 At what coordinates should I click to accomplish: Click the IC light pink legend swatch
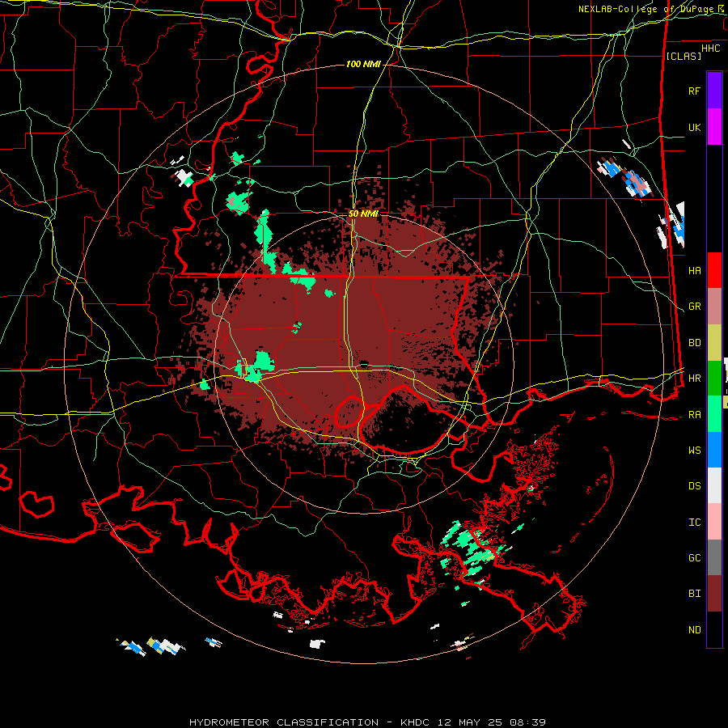coord(714,522)
